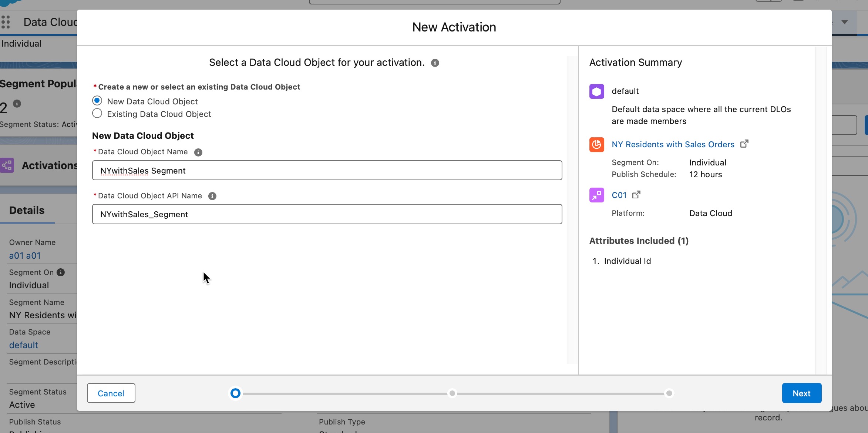The width and height of the screenshot is (868, 433).
Task: Click the Activation Summary heading
Action: click(635, 63)
